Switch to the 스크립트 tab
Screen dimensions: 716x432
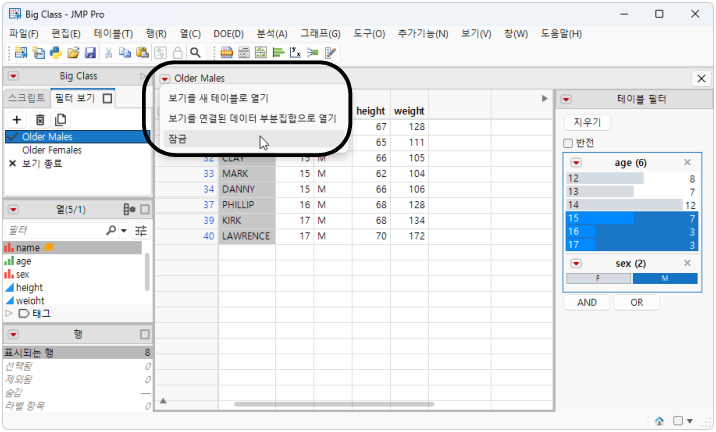26,98
